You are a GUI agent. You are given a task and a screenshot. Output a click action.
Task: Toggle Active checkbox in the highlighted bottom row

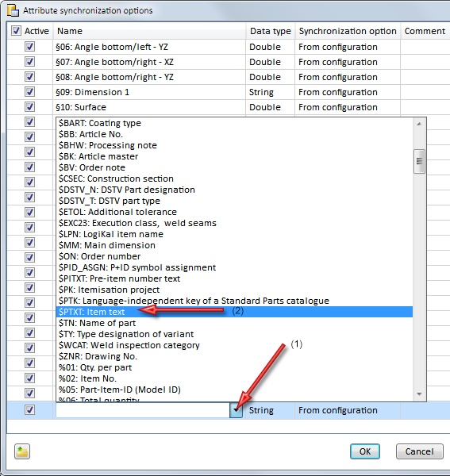point(29,410)
